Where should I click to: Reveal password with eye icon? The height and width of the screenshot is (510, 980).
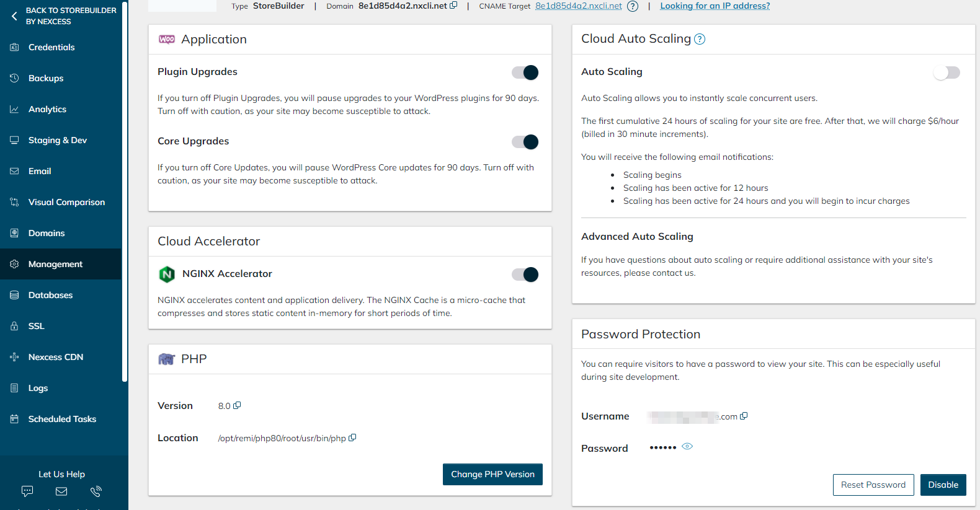(687, 446)
